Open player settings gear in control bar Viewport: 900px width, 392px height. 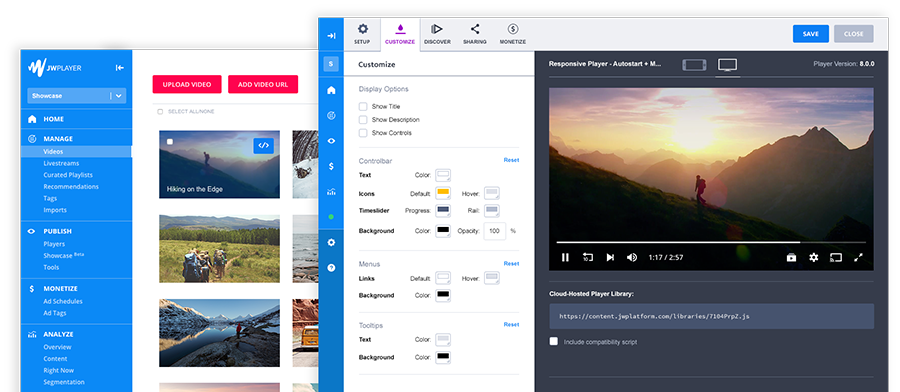(814, 258)
